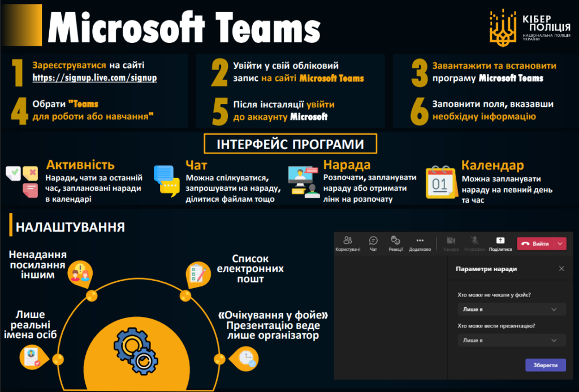Click the Параметри наради panel title
579x392 pixels.
click(486, 269)
